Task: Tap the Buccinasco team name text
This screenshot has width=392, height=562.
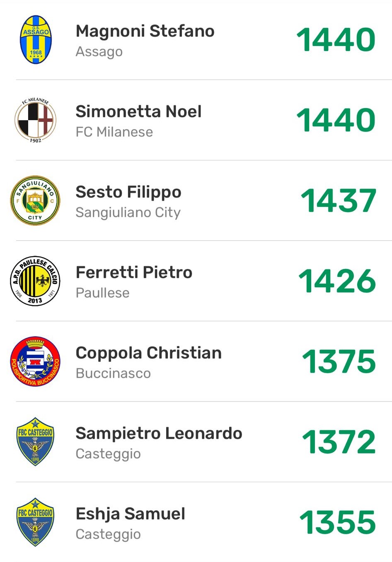Action: 113,373
